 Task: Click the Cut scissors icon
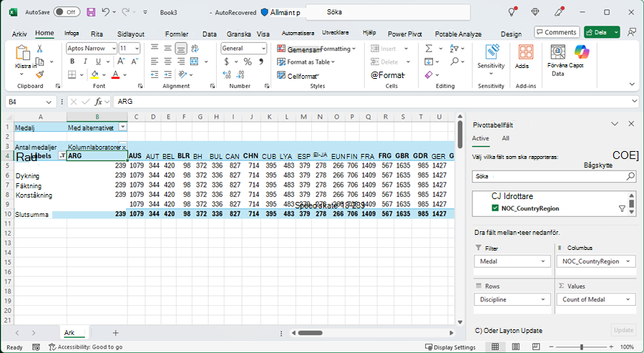pyautogui.click(x=40, y=49)
